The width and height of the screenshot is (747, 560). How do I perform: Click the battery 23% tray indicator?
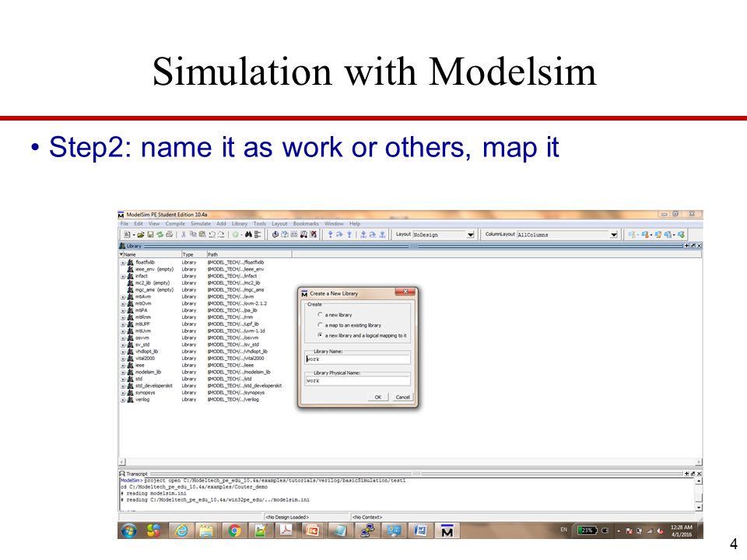(587, 530)
